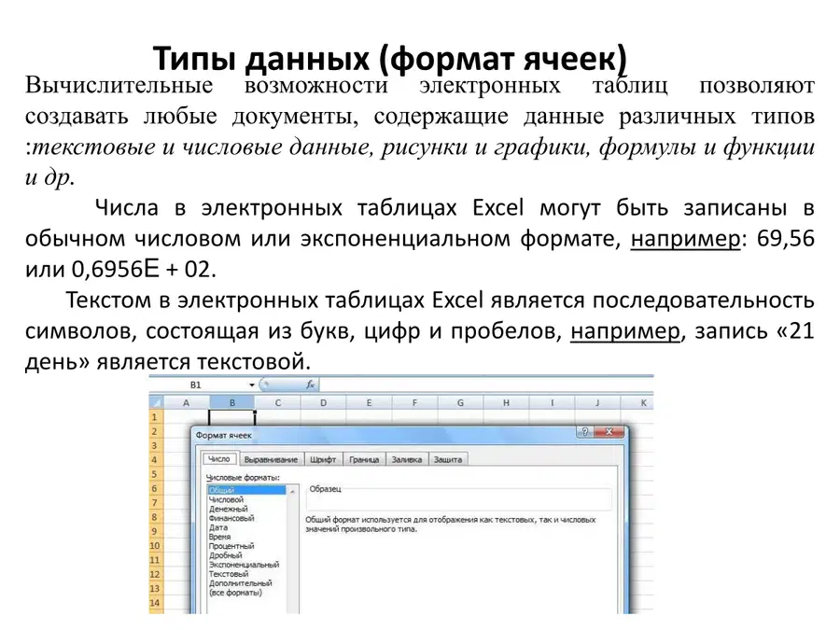Viewport: 840px width, 630px height.
Task: Click the underlined например before запись
Action: point(624,331)
